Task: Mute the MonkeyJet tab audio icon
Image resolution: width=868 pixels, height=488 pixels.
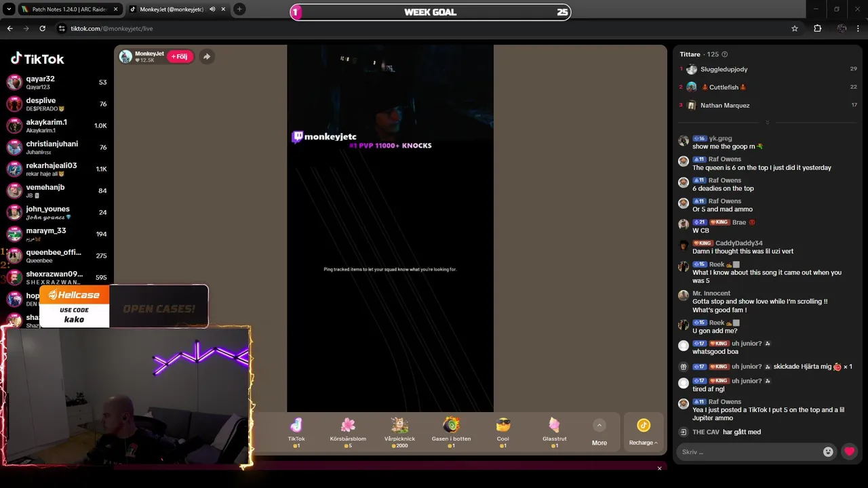Action: point(212,9)
